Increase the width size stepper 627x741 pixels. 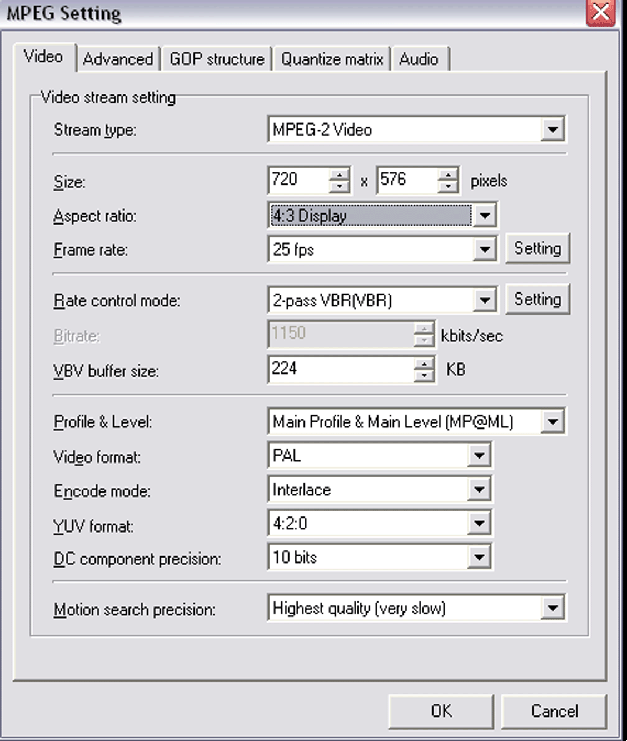[340, 175]
